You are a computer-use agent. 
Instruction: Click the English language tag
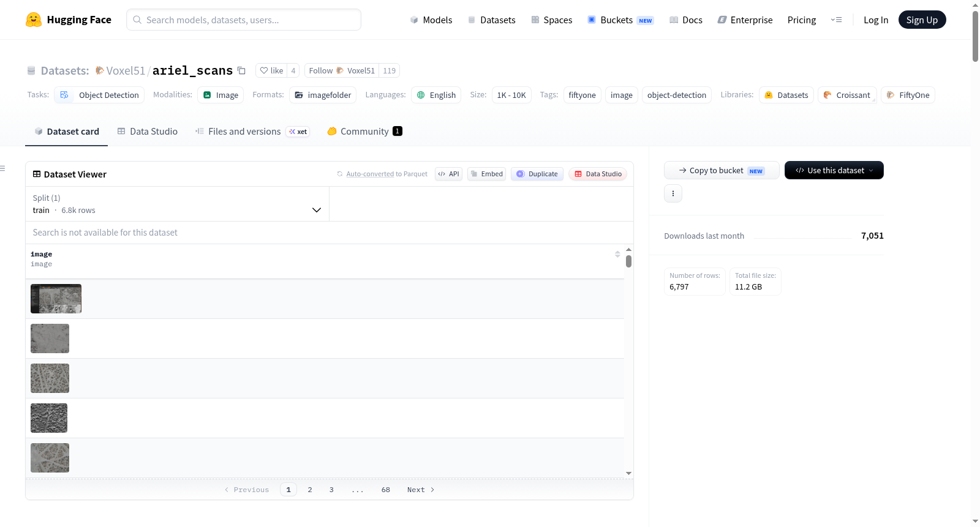(436, 95)
